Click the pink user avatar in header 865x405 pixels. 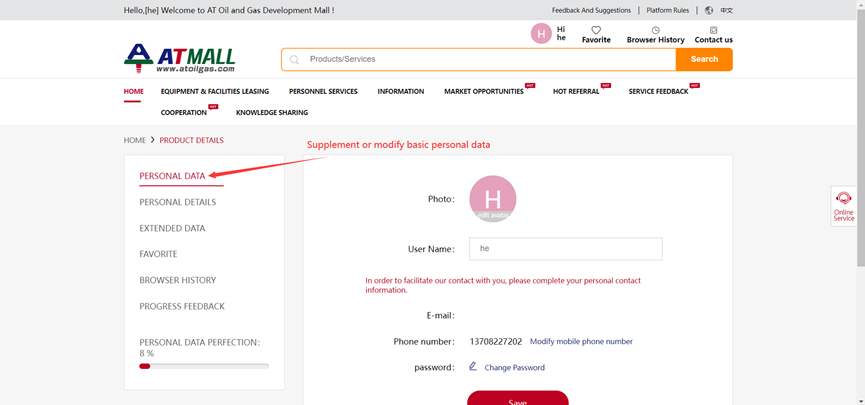541,34
